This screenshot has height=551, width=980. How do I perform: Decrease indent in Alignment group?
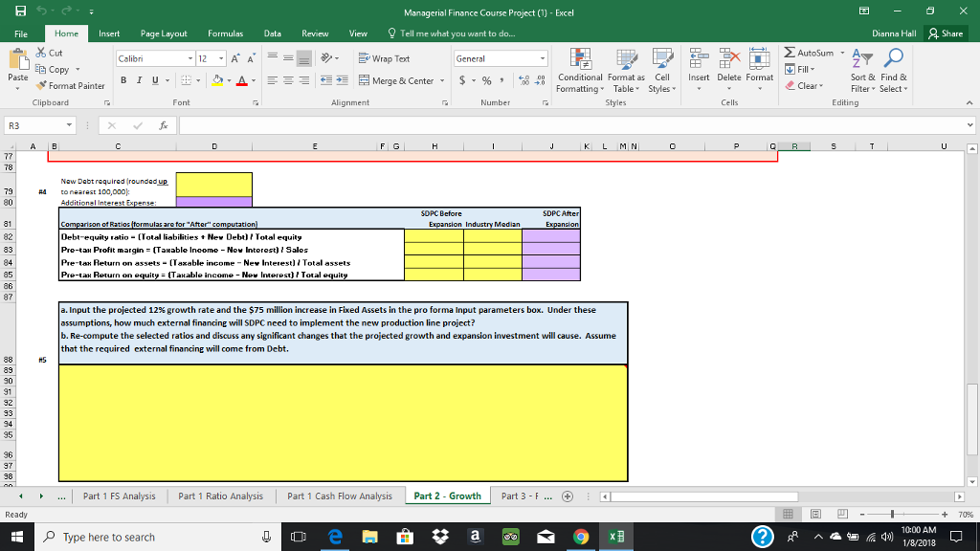(x=326, y=80)
